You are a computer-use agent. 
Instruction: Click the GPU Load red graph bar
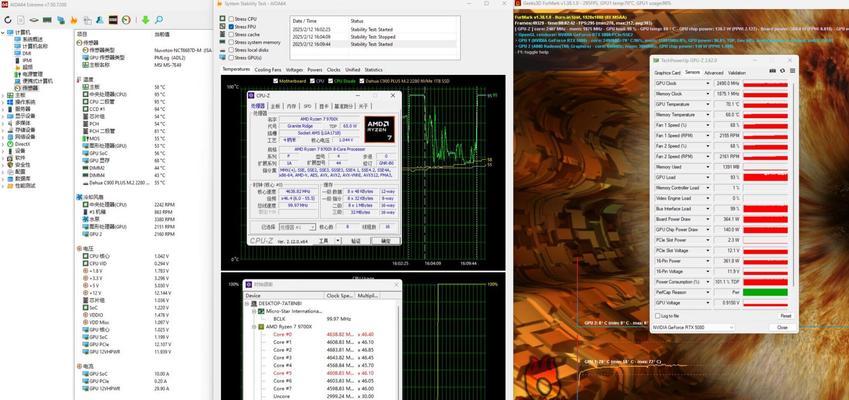point(766,178)
